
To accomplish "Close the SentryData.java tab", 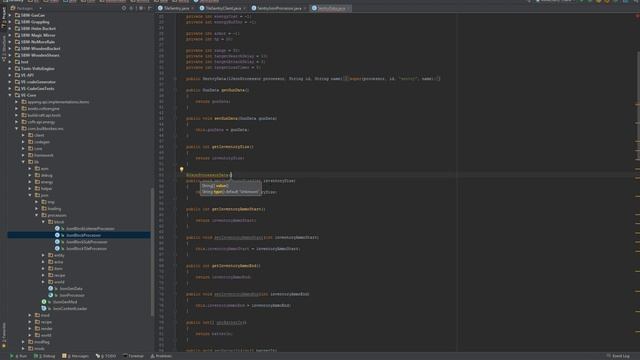I will (348, 8).
